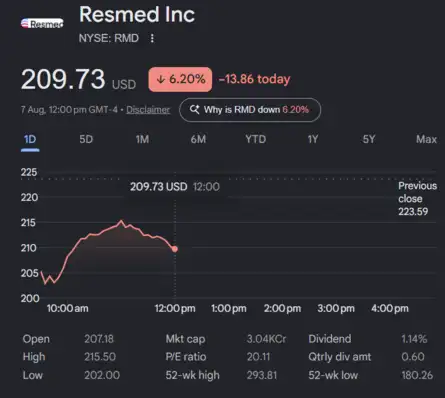445x398 pixels.
Task: Open the 1Y chart range
Action: (313, 139)
